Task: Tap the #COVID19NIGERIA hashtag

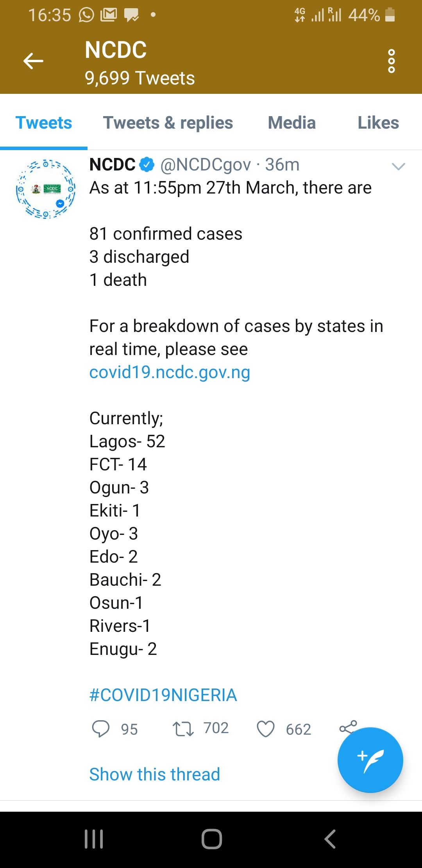Action: (x=163, y=695)
